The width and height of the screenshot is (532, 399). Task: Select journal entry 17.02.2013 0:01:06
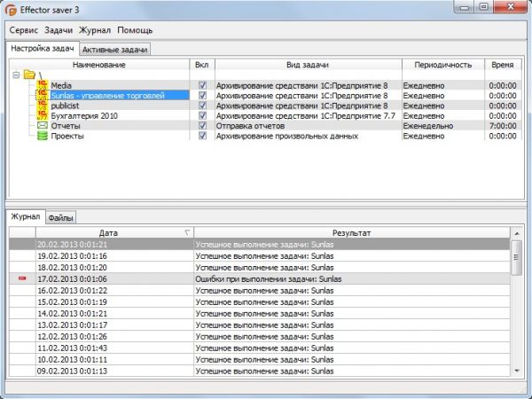(260, 279)
